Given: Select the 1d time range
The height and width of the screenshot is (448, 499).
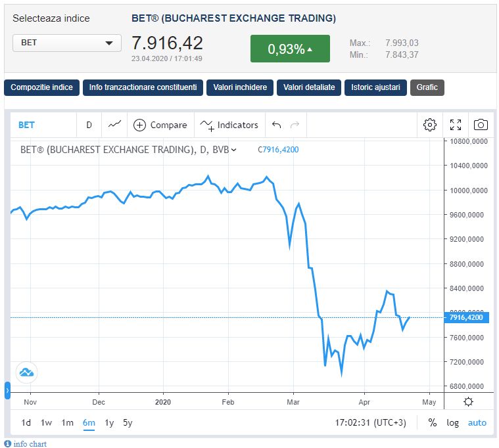Looking at the screenshot, I should click(x=26, y=422).
